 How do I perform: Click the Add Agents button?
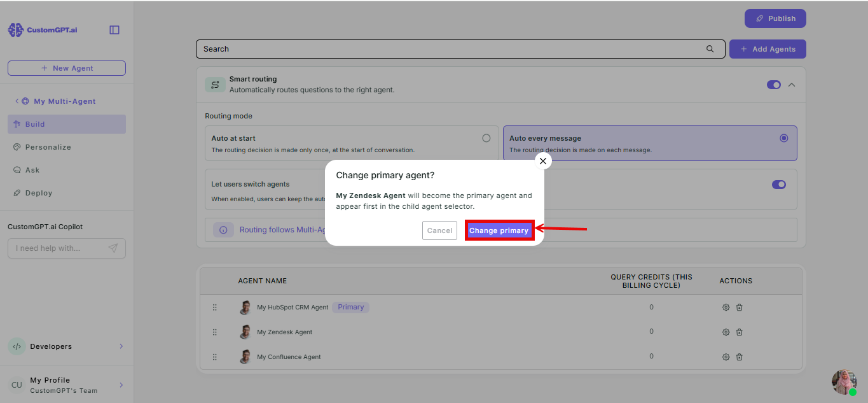tap(768, 49)
